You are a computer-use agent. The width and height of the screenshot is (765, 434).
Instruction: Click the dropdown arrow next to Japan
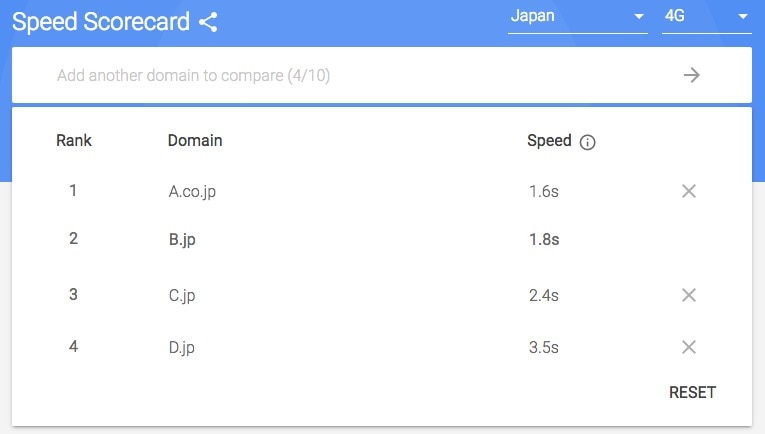tap(639, 17)
